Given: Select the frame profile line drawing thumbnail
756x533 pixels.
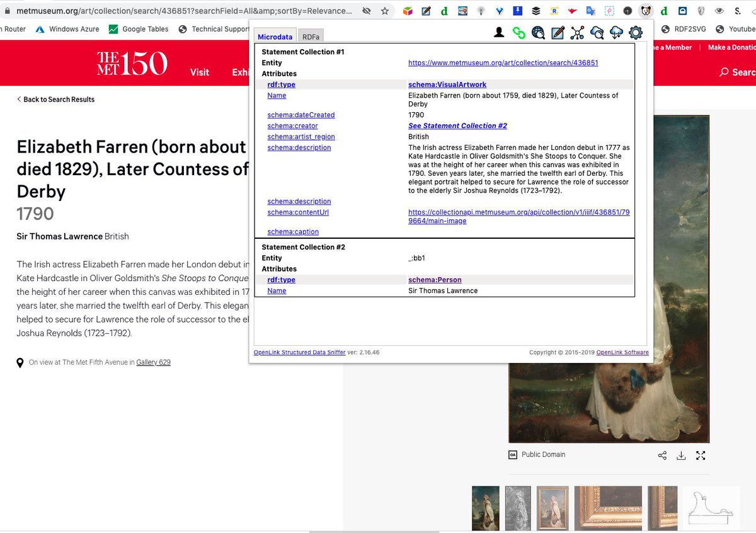Looking at the screenshot, I should coord(712,508).
